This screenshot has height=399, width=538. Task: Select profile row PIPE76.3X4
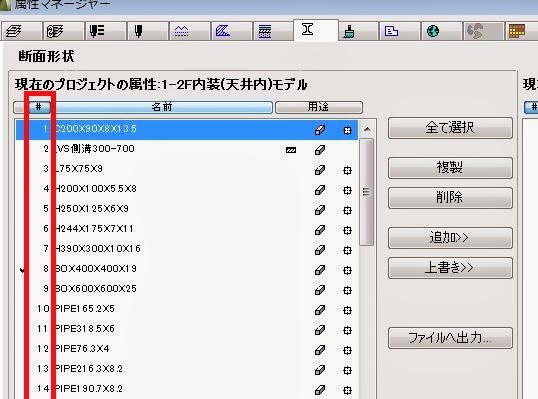pyautogui.click(x=187, y=349)
